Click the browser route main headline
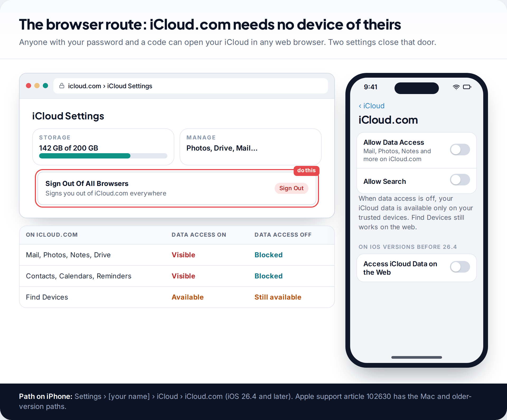The width and height of the screenshot is (507, 420). 210,25
